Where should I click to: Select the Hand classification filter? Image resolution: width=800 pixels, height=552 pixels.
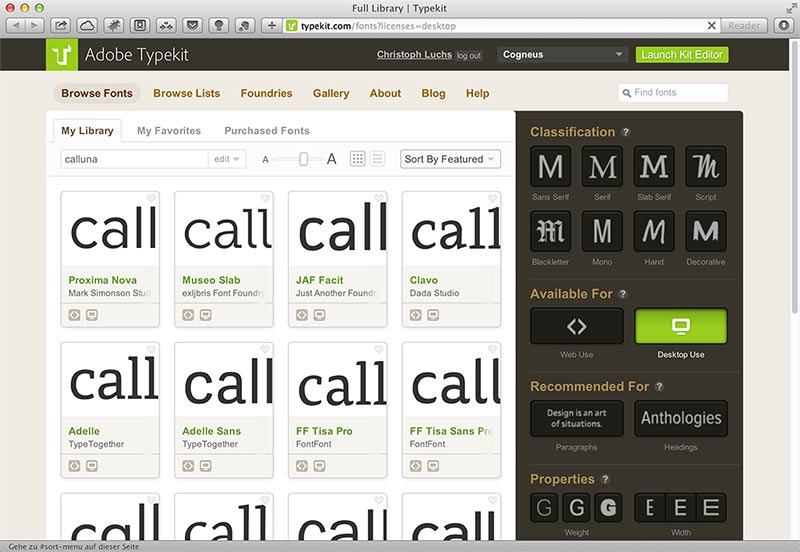point(654,231)
